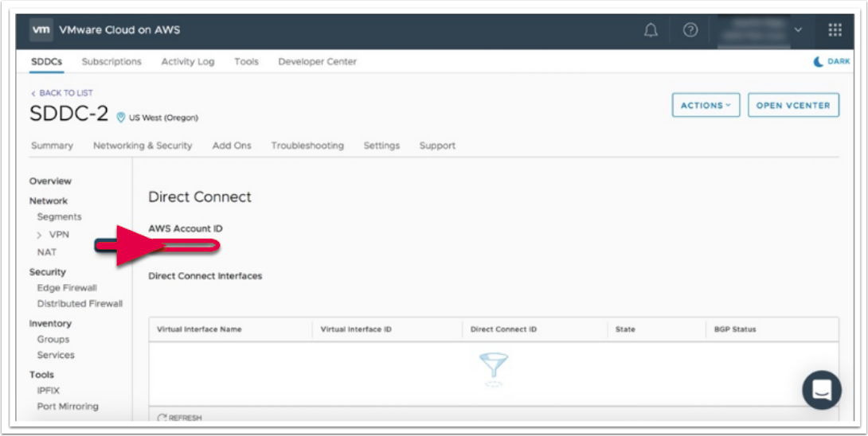Screen dimensions: 868x436
Task: Toggle the DARK theme switch
Action: click(x=831, y=61)
